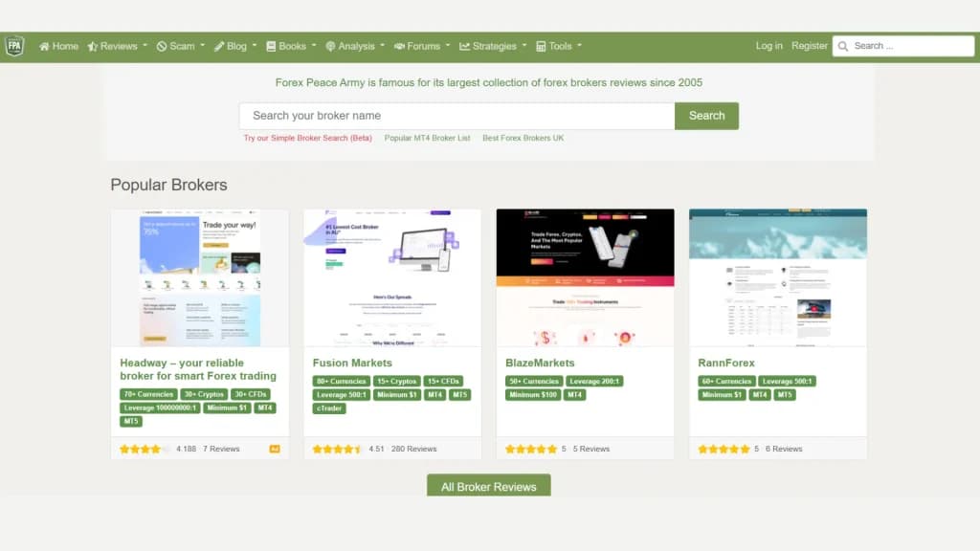Click the Books icon in navbar
Viewport: 980px width, 551px height.
tap(271, 46)
